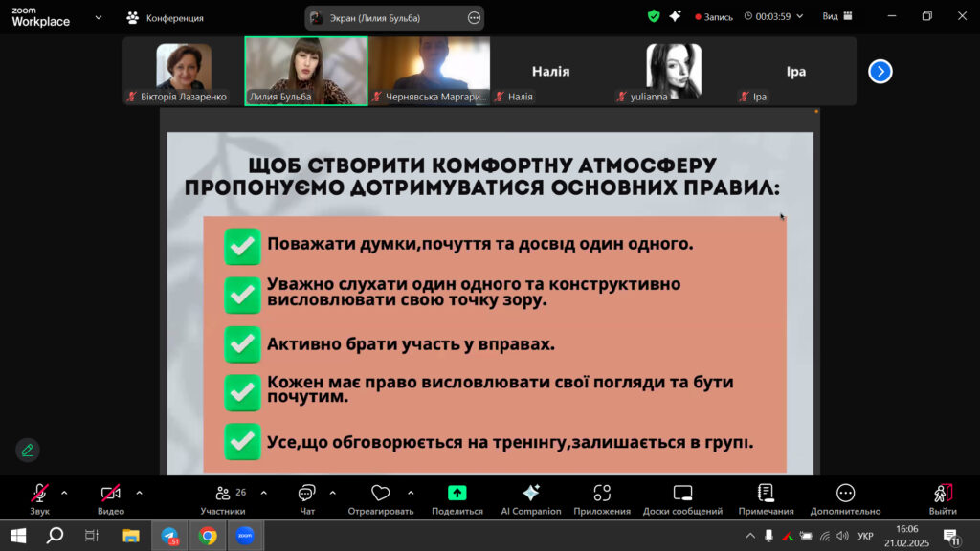Click green Поделиться share screen button
Image resolution: width=980 pixels, height=551 pixels.
click(x=457, y=499)
